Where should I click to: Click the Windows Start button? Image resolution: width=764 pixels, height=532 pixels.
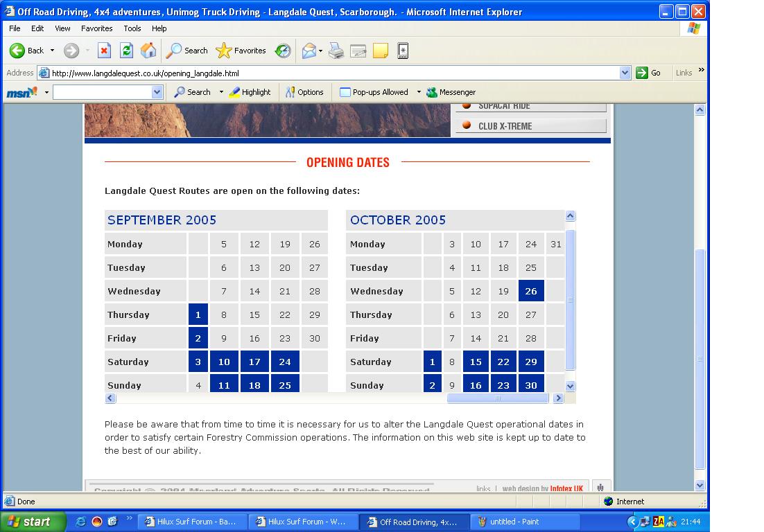(33, 522)
